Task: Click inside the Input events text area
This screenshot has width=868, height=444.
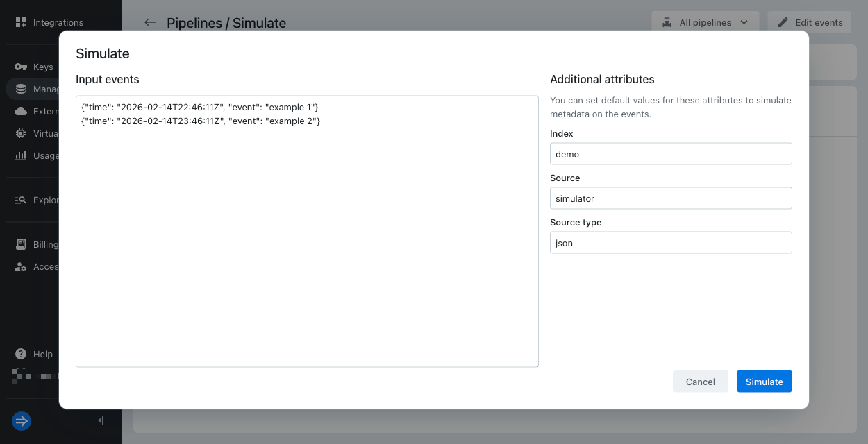Action: tap(307, 232)
